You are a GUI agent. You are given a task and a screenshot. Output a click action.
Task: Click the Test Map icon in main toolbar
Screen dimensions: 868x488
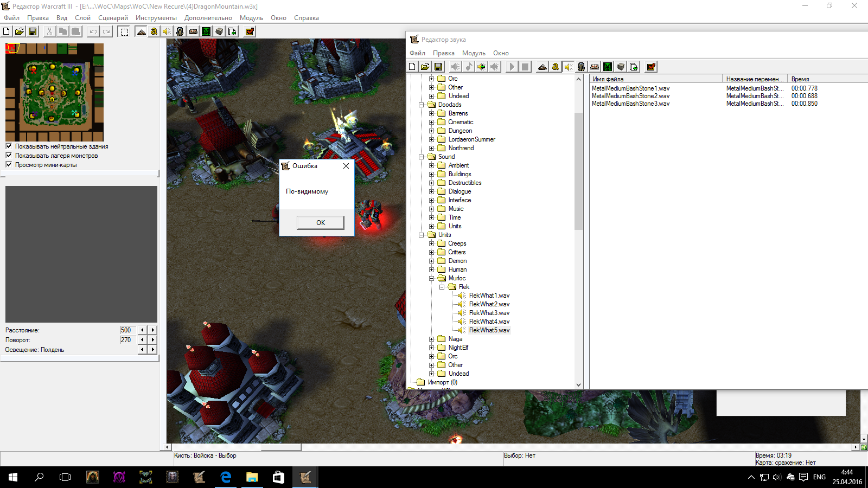tap(250, 31)
